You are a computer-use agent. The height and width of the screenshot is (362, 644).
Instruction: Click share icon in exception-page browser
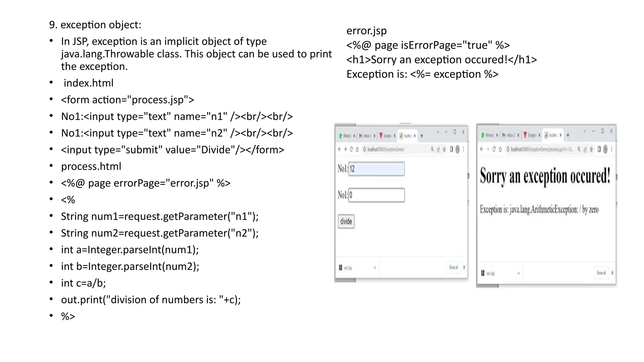(x=585, y=150)
